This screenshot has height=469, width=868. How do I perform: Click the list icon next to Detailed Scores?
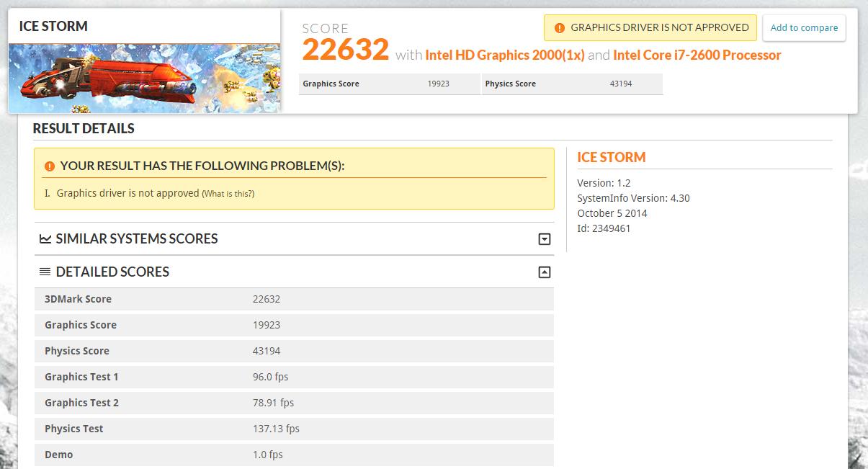point(45,272)
